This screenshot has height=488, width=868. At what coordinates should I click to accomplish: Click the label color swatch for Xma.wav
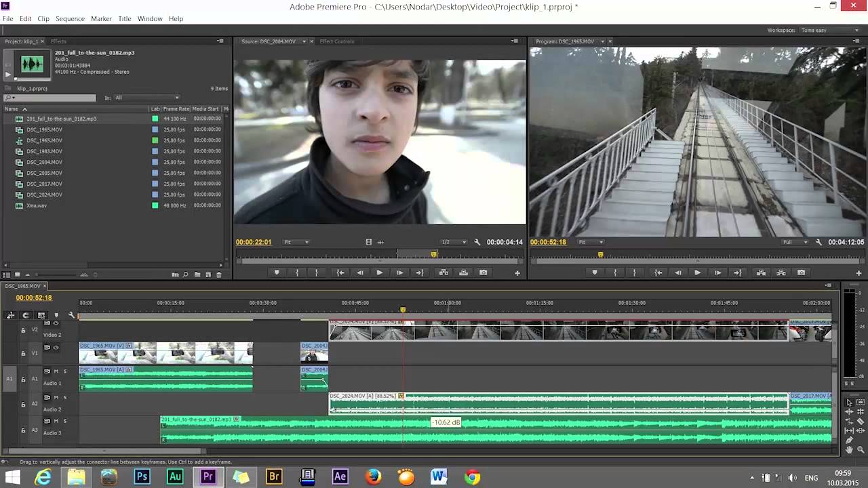(x=155, y=205)
